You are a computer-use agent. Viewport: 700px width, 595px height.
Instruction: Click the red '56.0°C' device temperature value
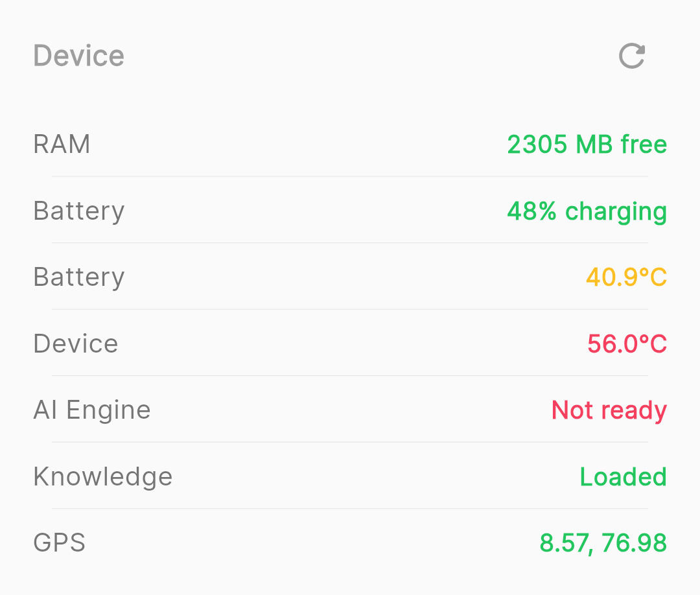pos(627,344)
